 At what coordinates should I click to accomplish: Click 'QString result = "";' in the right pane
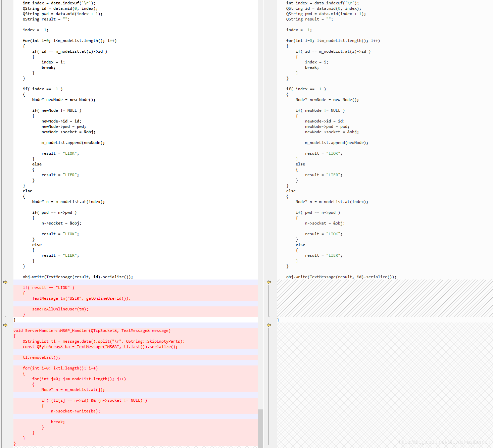click(x=310, y=19)
